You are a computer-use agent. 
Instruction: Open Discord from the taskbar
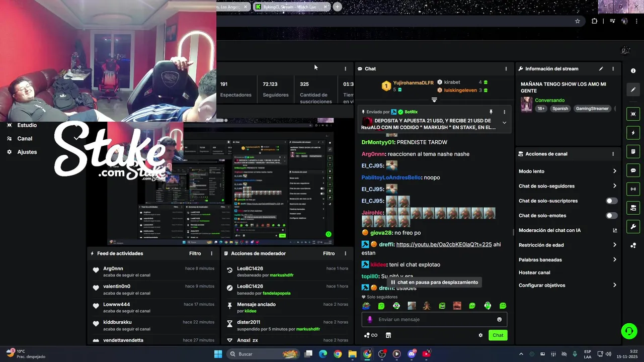pyautogui.click(x=412, y=354)
